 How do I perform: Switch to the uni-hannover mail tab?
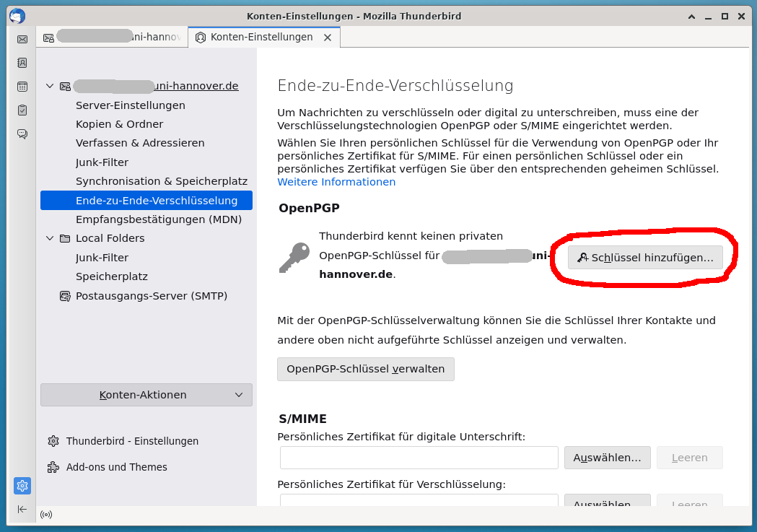click(x=112, y=37)
